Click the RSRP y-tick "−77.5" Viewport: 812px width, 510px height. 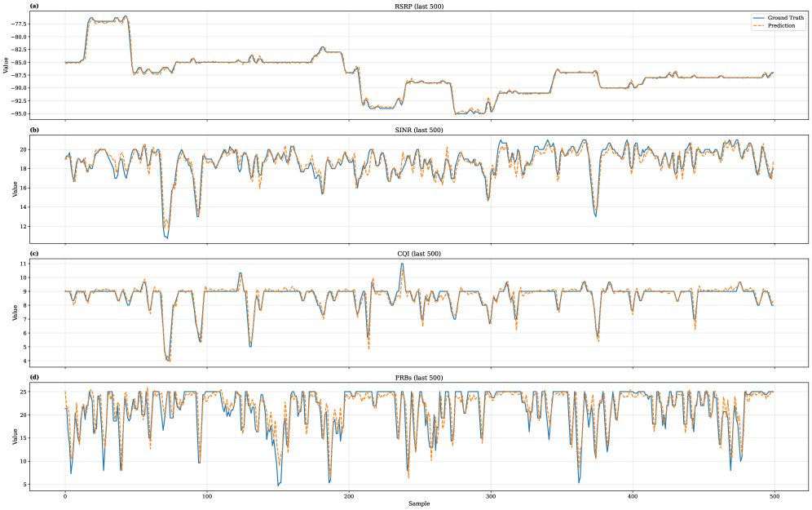point(18,24)
